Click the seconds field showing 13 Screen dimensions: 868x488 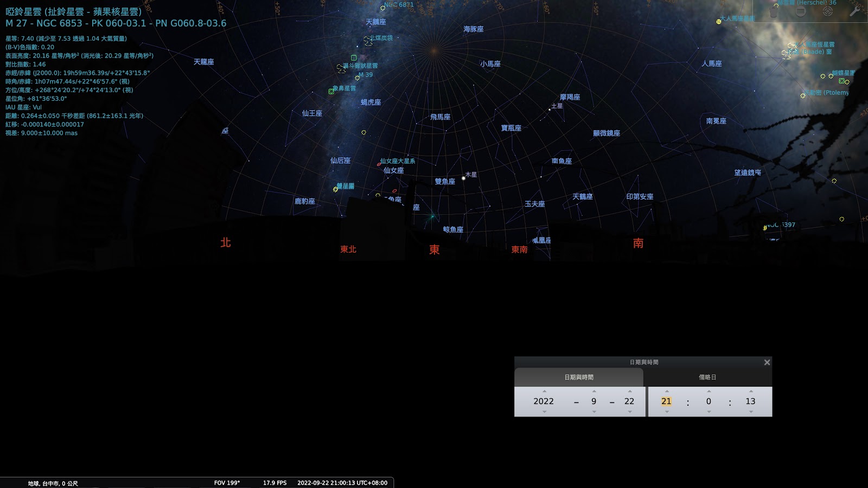[x=750, y=401]
